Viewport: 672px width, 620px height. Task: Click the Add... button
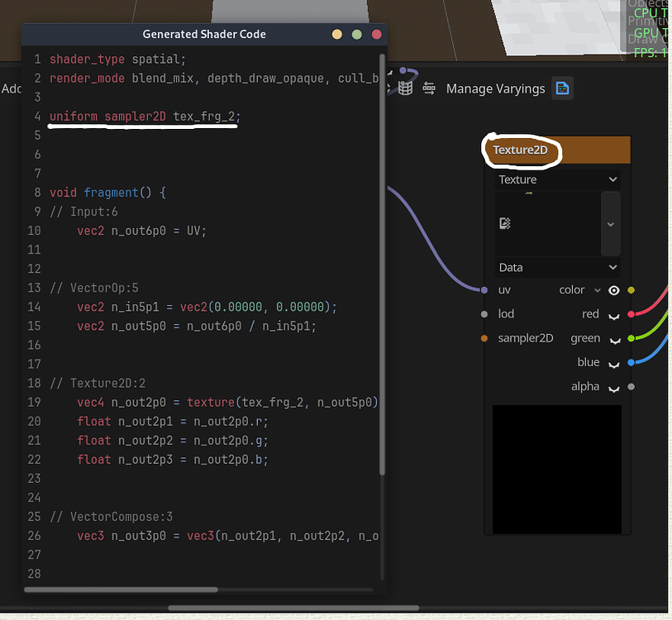[12, 88]
